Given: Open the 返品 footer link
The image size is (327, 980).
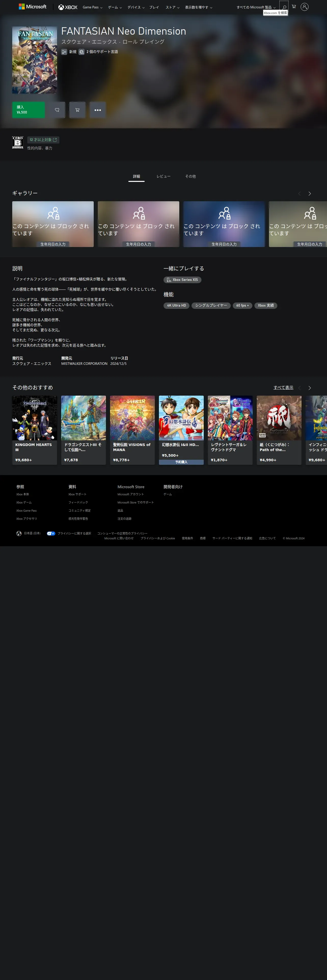Looking at the screenshot, I should click(120, 511).
